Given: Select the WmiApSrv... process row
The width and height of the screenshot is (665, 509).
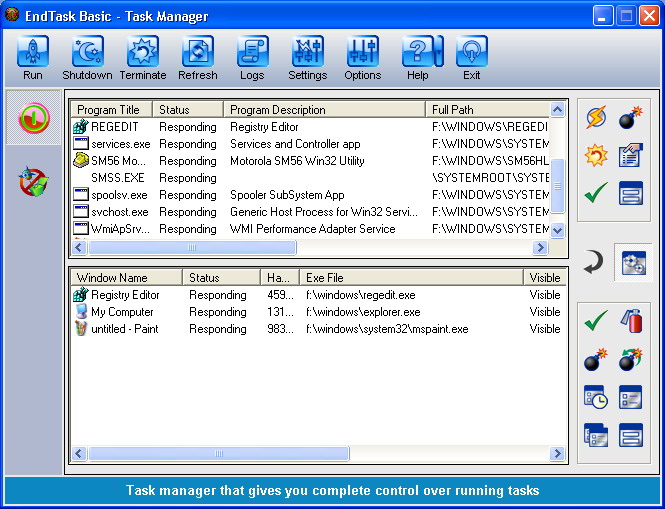Looking at the screenshot, I should click(310, 229).
